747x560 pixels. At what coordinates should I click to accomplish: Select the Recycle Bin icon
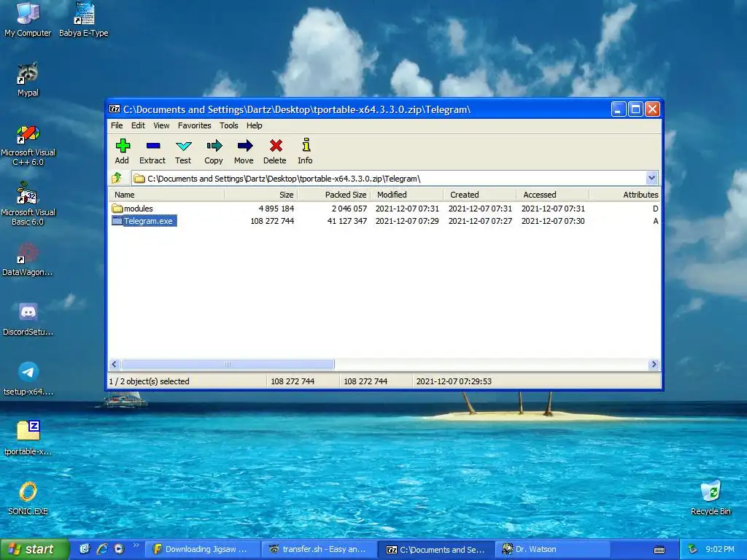tap(711, 491)
